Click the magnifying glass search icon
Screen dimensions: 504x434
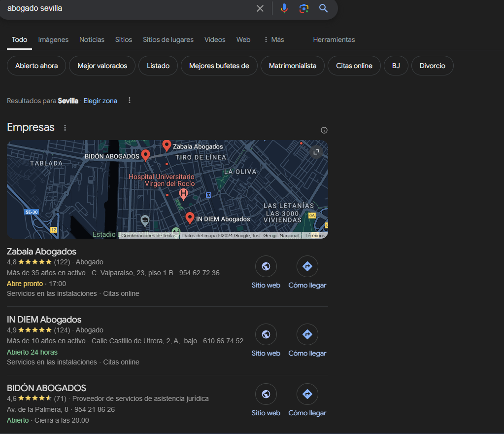pos(323,8)
